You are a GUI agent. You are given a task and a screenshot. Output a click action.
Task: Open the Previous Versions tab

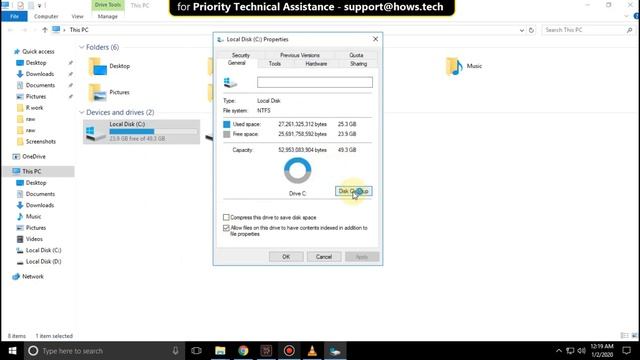coord(300,55)
